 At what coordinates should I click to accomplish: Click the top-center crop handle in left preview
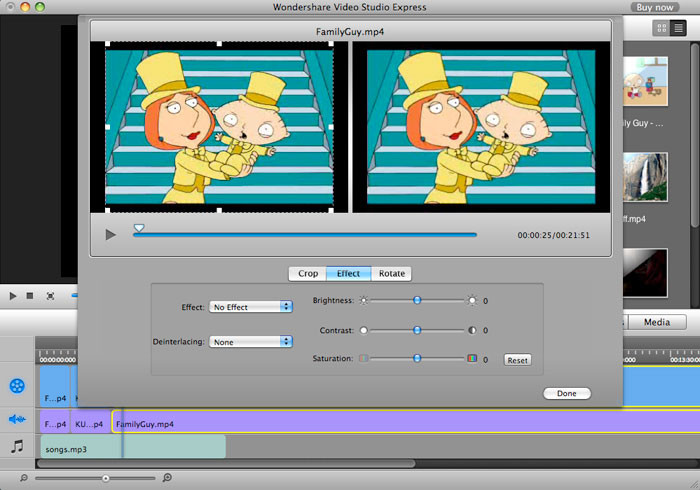[219, 44]
